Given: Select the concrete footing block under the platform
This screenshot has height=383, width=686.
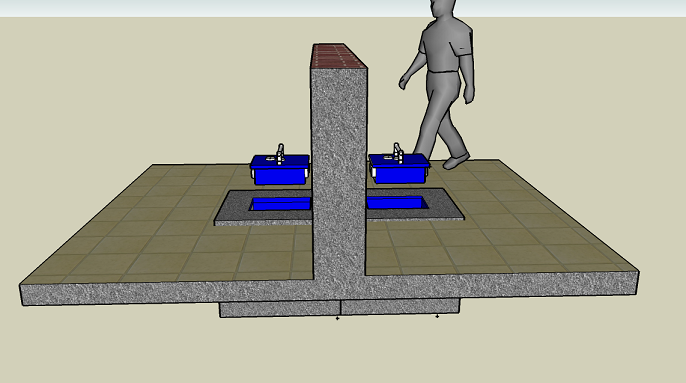Looking at the screenshot, I should click(340, 308).
